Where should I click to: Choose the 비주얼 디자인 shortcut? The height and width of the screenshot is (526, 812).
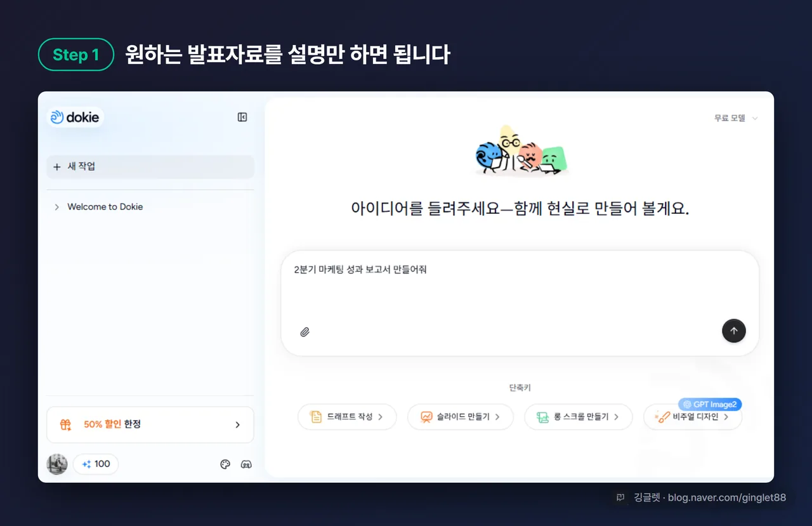click(x=693, y=417)
